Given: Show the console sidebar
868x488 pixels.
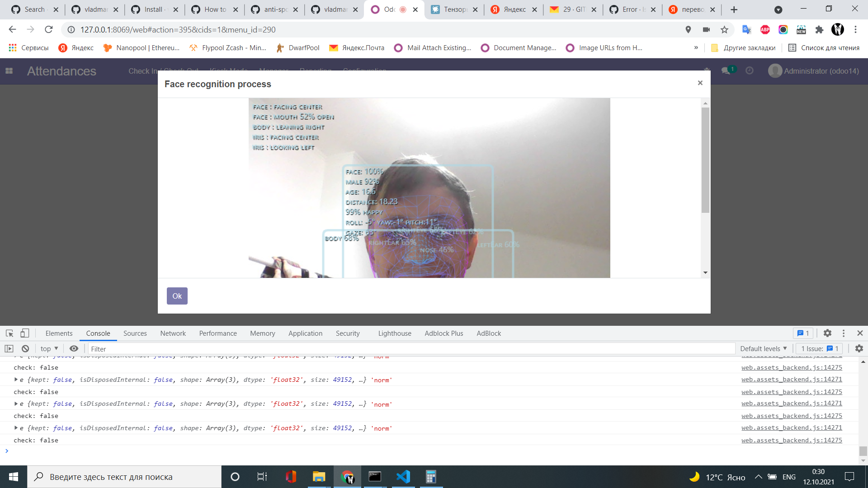Looking at the screenshot, I should click(9, 348).
